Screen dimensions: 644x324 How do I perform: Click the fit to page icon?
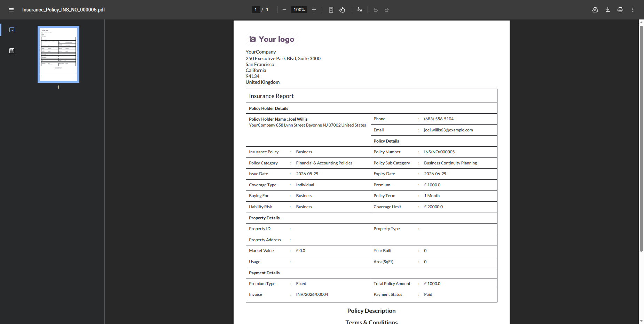(331, 10)
